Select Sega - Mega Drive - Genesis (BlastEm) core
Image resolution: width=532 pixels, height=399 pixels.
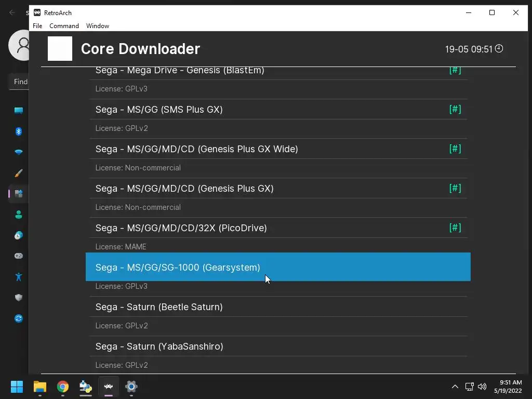(x=278, y=73)
